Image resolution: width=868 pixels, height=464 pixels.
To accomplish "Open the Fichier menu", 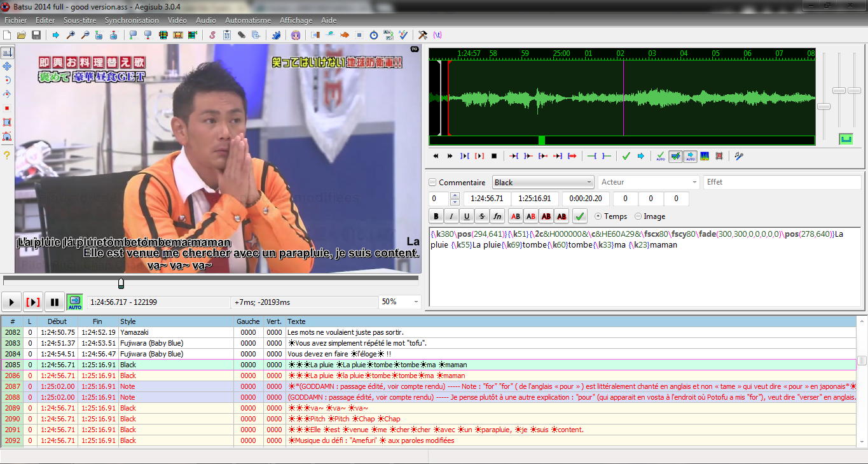I will tap(15, 20).
